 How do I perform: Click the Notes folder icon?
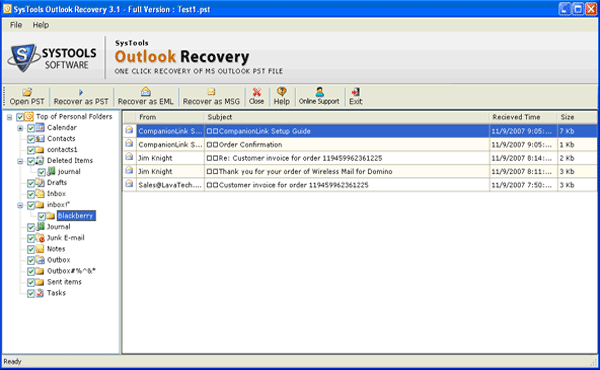click(40, 249)
